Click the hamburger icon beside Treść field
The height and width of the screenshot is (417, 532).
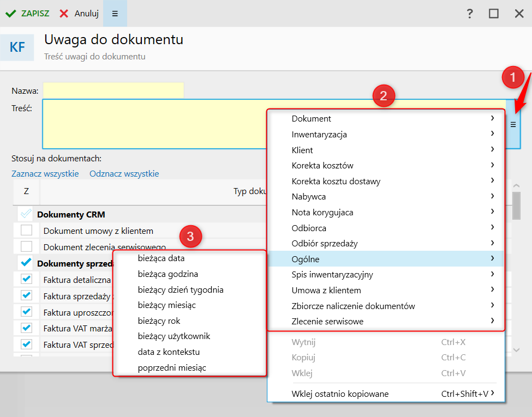point(513,124)
